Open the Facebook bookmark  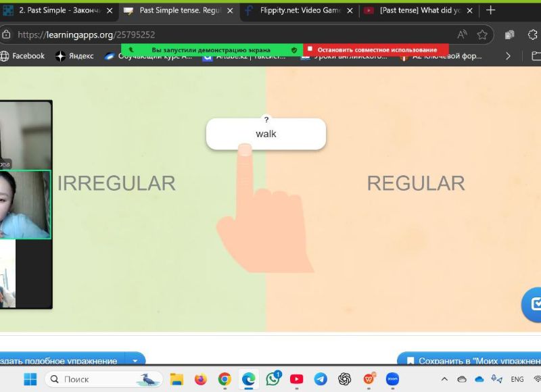click(x=22, y=56)
